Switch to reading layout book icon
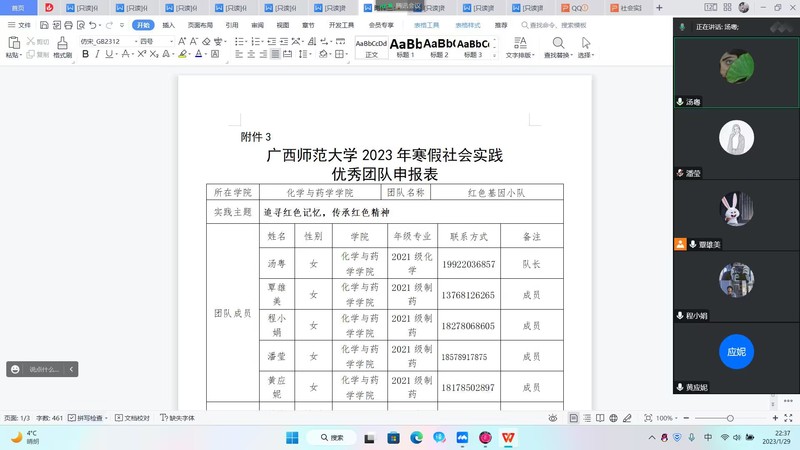The image size is (800, 450). [x=600, y=418]
